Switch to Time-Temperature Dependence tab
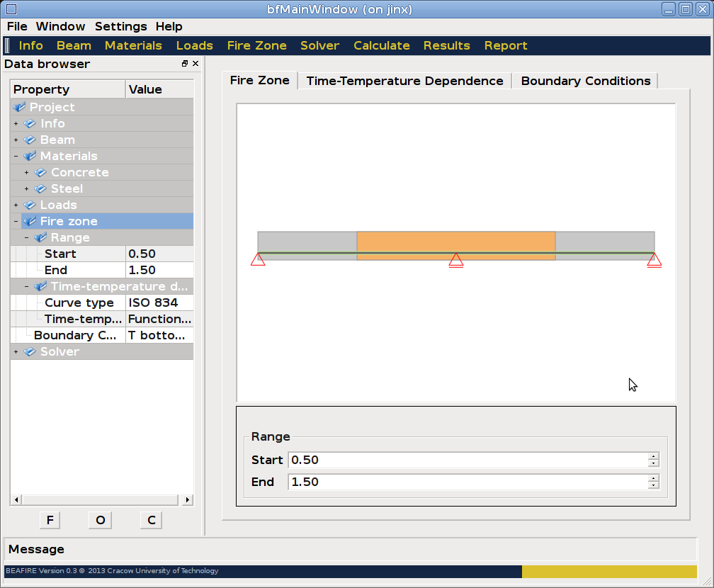Screen dimensions: 714x588 (404, 81)
